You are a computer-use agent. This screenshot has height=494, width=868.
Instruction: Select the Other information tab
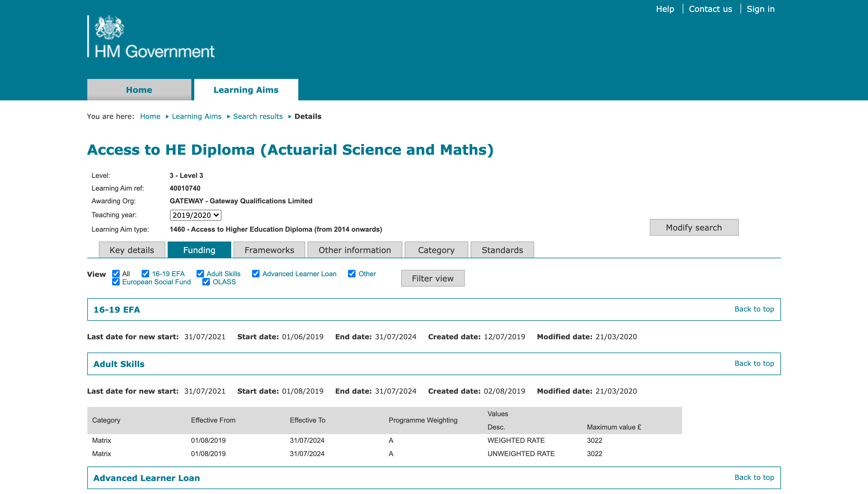click(x=355, y=250)
